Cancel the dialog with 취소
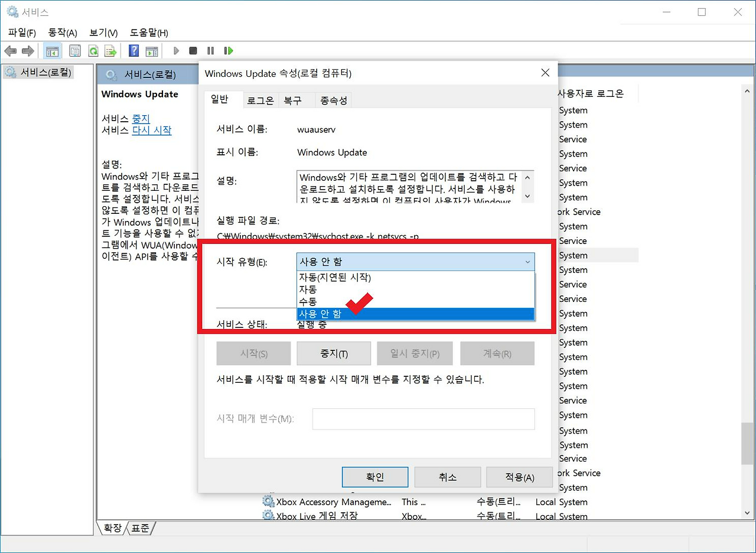Viewport: 756px width, 553px height. tap(447, 477)
